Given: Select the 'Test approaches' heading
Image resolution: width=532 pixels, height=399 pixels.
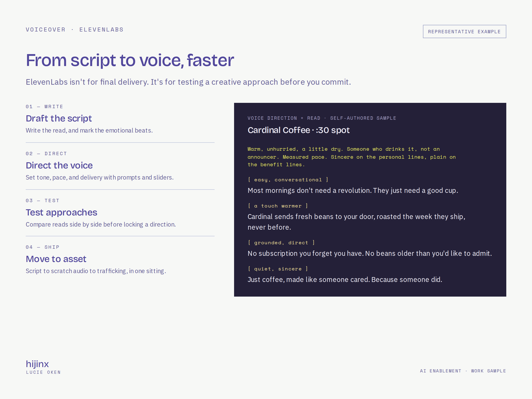Looking at the screenshot, I should click(61, 212).
